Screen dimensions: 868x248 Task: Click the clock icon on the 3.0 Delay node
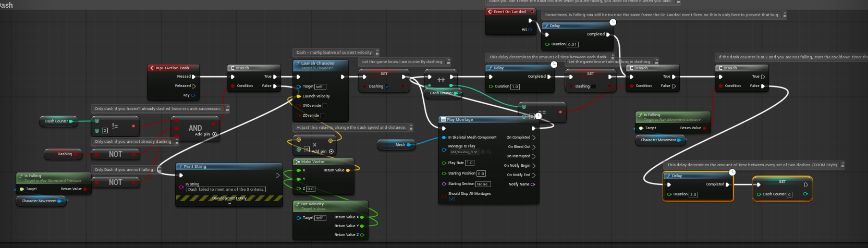click(x=732, y=172)
